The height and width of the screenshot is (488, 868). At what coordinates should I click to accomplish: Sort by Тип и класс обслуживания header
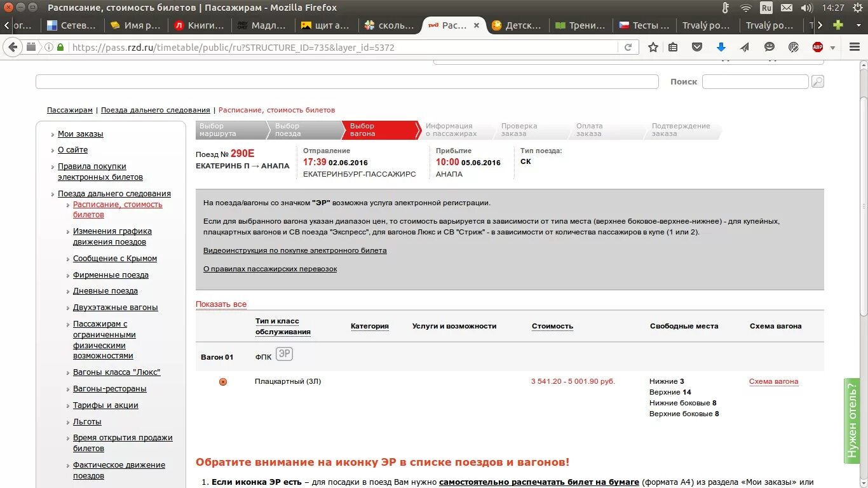pyautogui.click(x=283, y=327)
